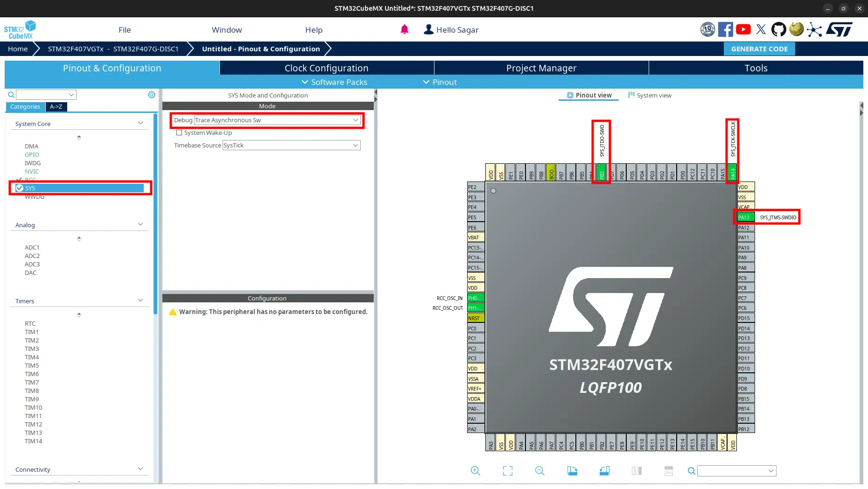Viewport: 868px width, 489px height.
Task: Click Hello Sagar account link
Action: pos(457,30)
